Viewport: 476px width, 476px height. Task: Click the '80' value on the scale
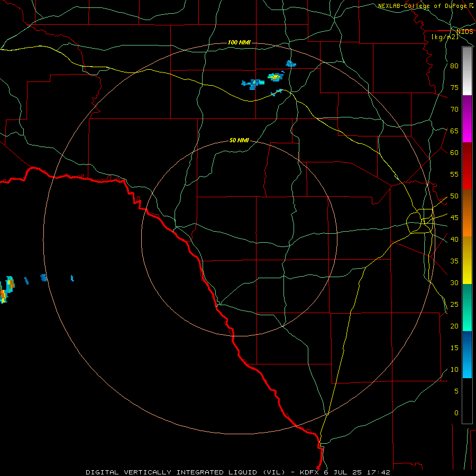[454, 66]
